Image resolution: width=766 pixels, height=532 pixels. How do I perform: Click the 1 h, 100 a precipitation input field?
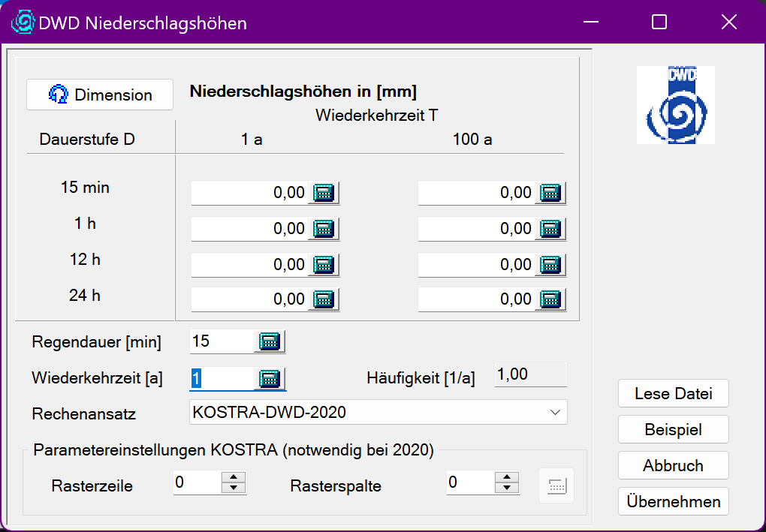click(x=475, y=229)
